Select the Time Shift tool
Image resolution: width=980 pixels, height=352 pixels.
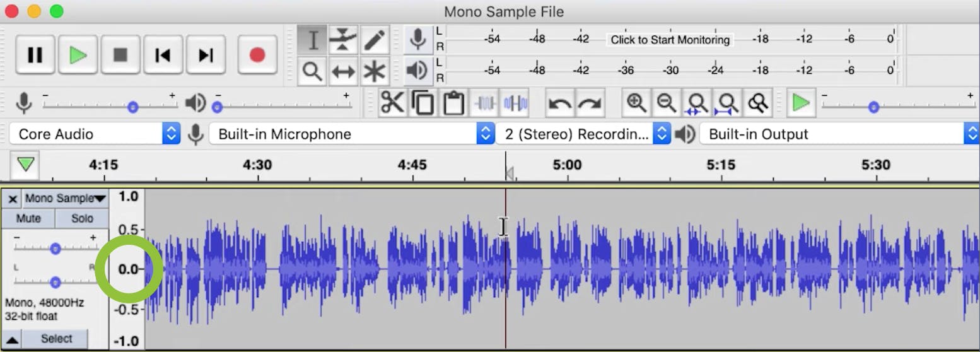tap(343, 71)
